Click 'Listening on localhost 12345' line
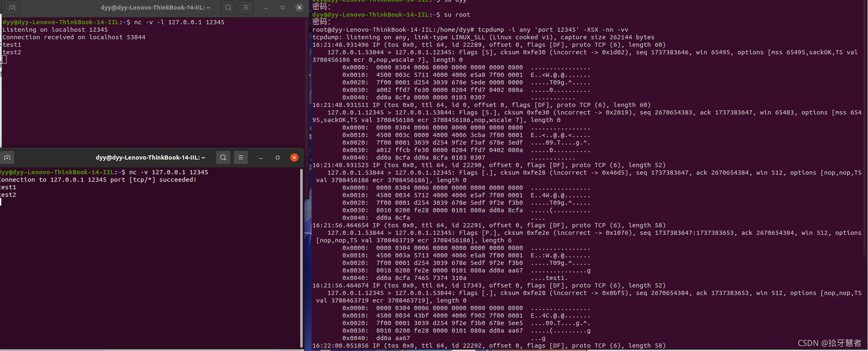This screenshot has height=351, width=868. pos(55,30)
